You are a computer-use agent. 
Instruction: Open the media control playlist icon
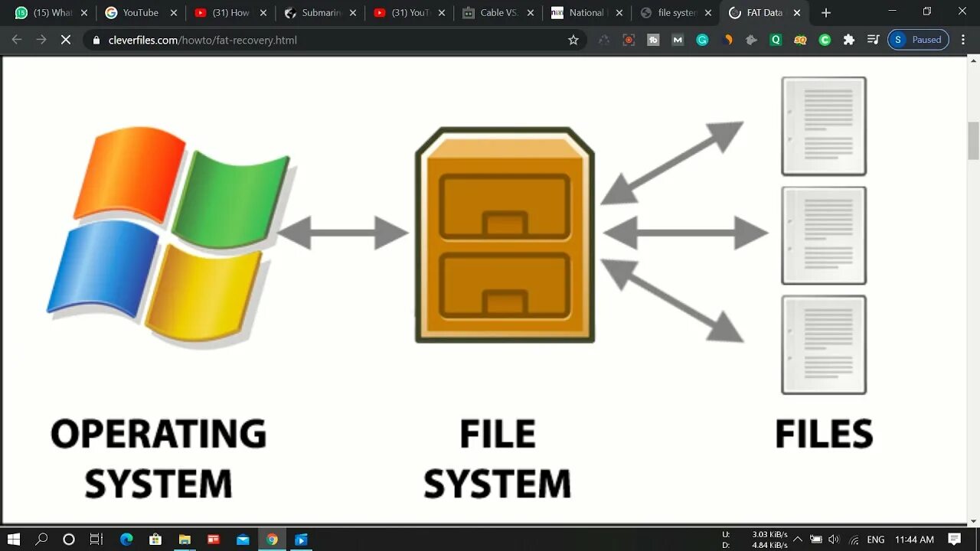coord(873,40)
